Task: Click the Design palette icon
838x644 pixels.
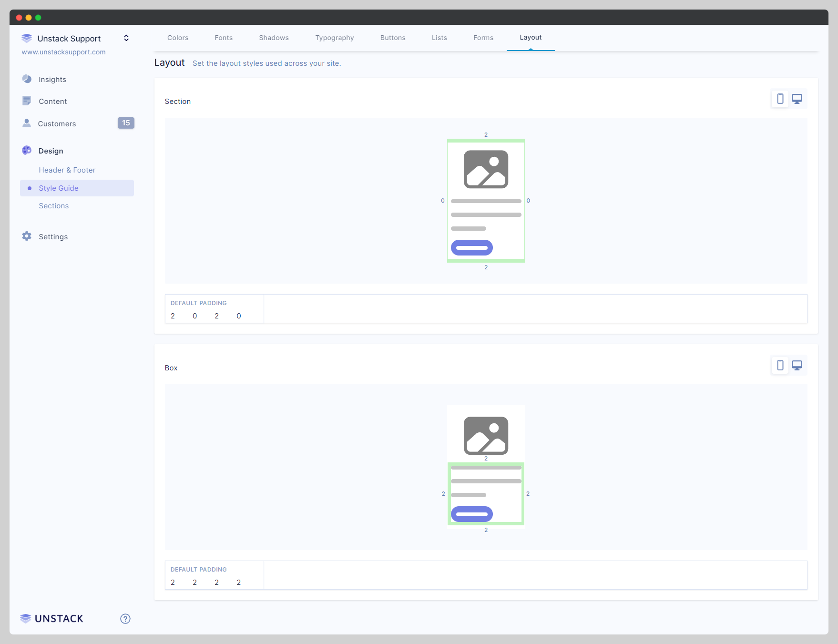Action: click(26, 150)
